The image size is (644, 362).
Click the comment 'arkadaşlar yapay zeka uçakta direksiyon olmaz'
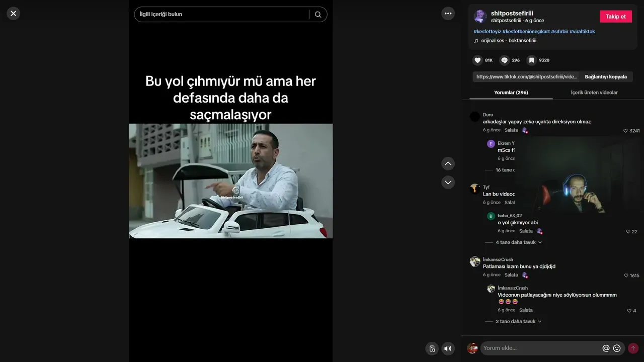pos(537,122)
